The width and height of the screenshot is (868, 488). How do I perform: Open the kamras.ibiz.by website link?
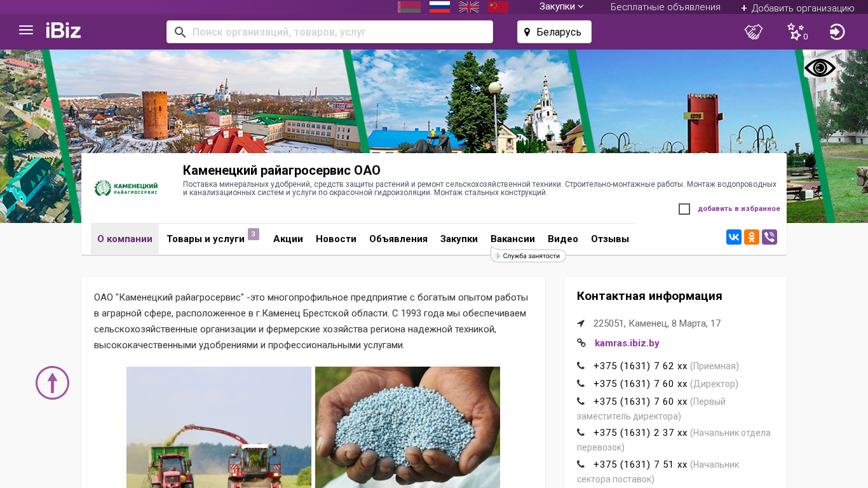[627, 343]
